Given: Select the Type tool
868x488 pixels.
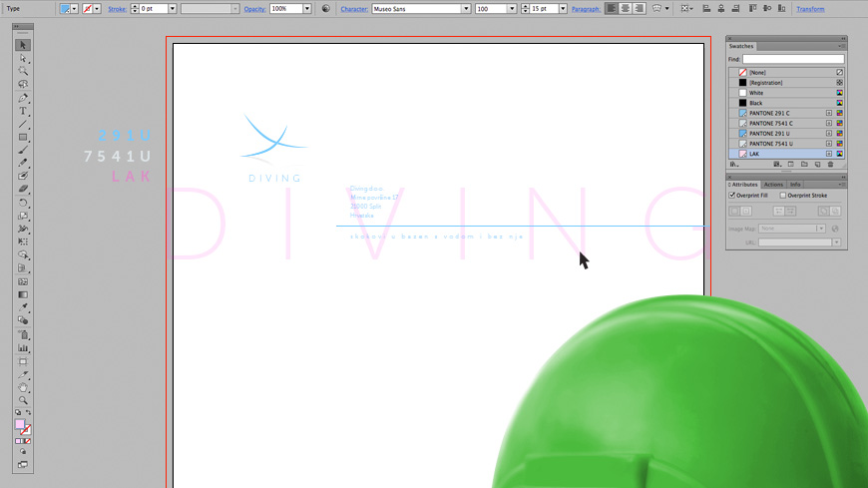Looking at the screenshot, I should (23, 111).
